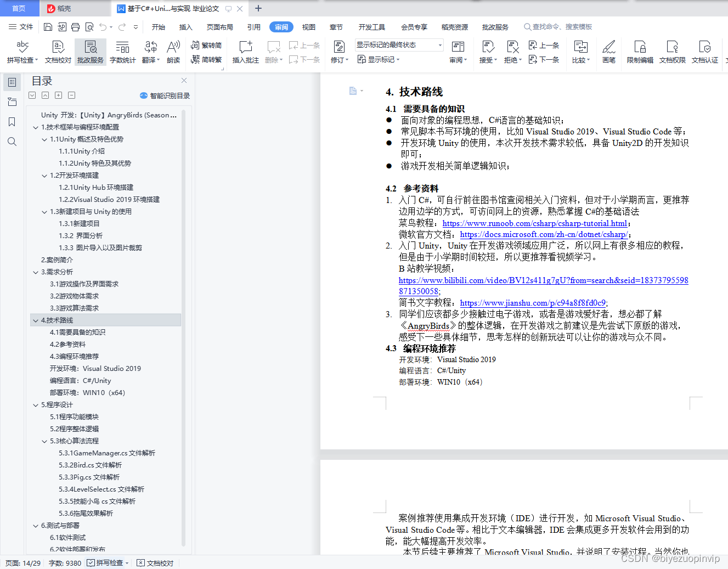Open 文档权限 document permissions

(672, 53)
